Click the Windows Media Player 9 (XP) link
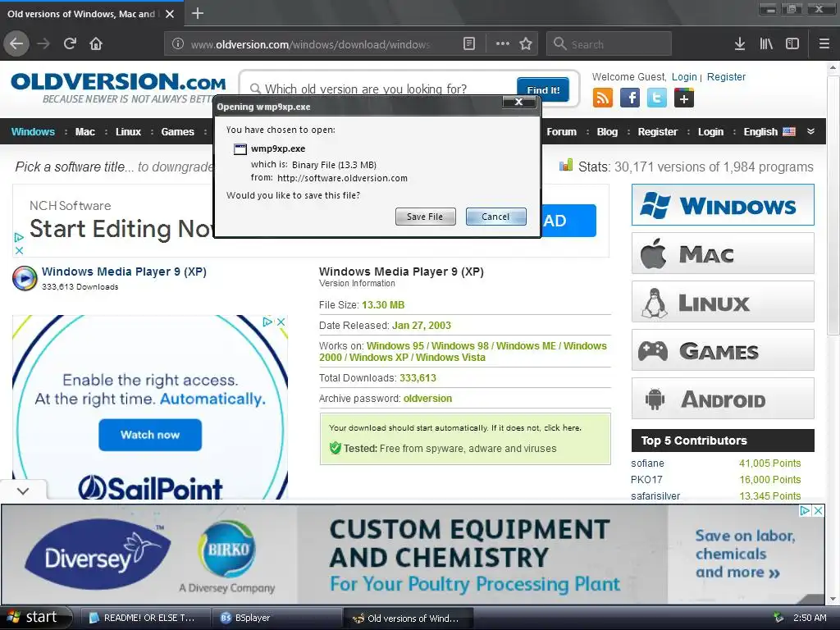840x630 pixels. point(124,272)
